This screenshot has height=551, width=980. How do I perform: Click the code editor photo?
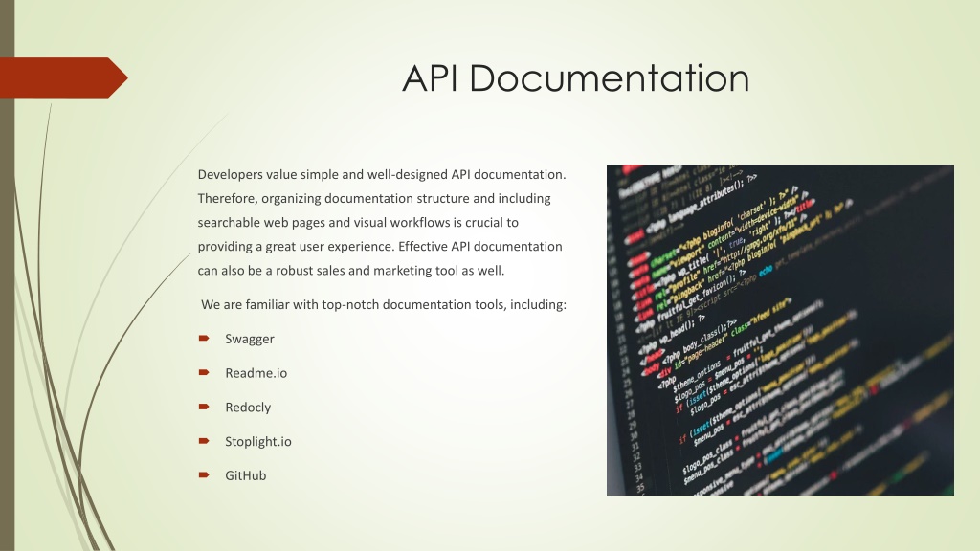[x=780, y=330]
